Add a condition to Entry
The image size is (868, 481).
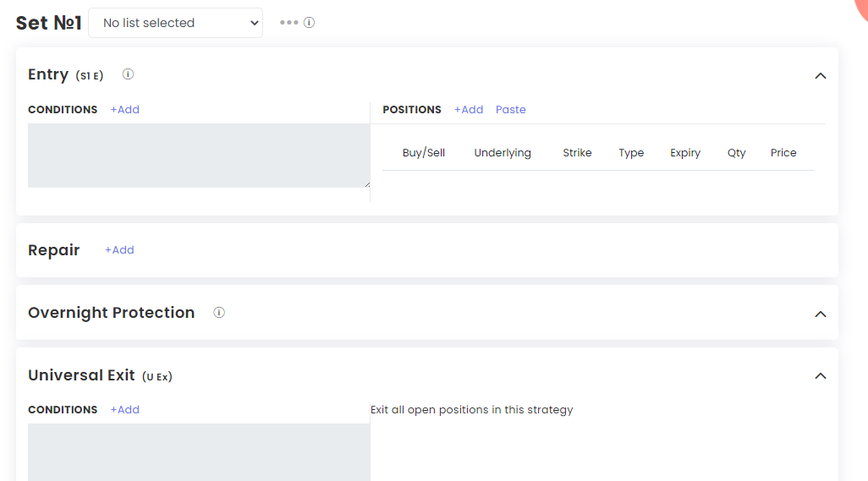point(124,109)
